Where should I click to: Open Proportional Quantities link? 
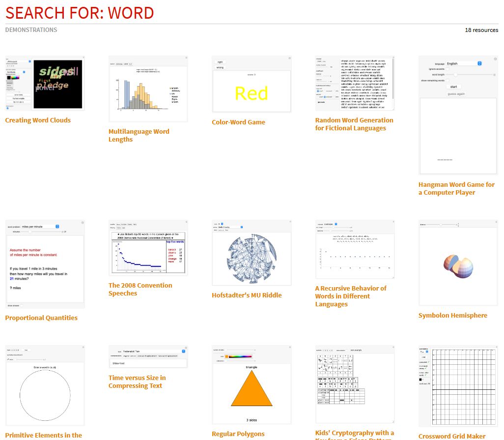[x=41, y=318]
